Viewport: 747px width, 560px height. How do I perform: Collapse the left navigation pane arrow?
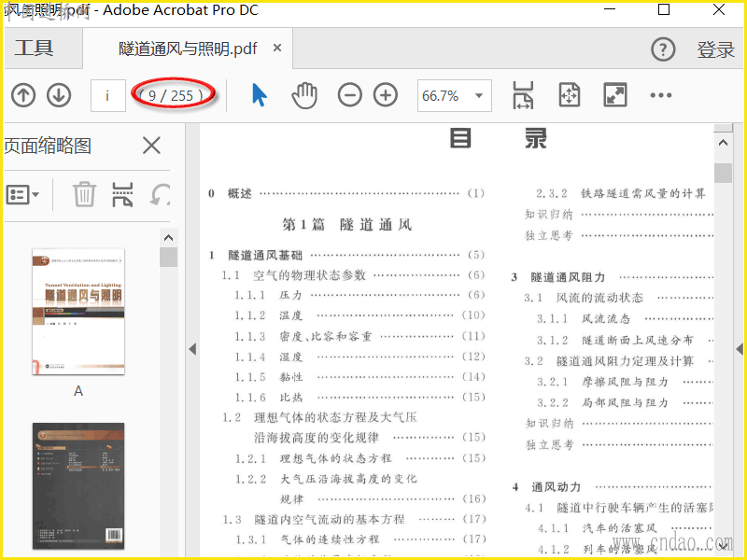tap(192, 349)
